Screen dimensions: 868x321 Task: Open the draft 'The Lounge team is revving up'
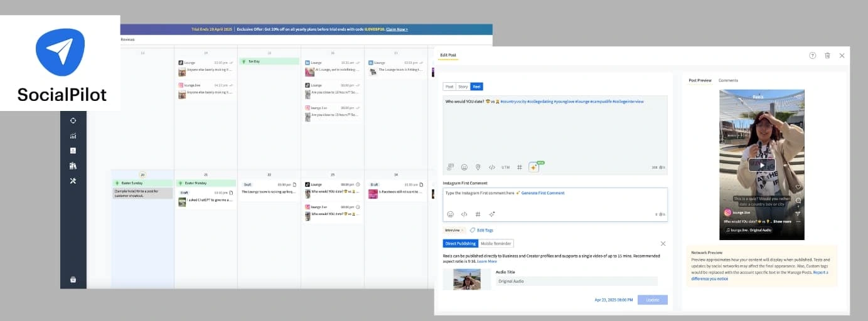[269, 188]
